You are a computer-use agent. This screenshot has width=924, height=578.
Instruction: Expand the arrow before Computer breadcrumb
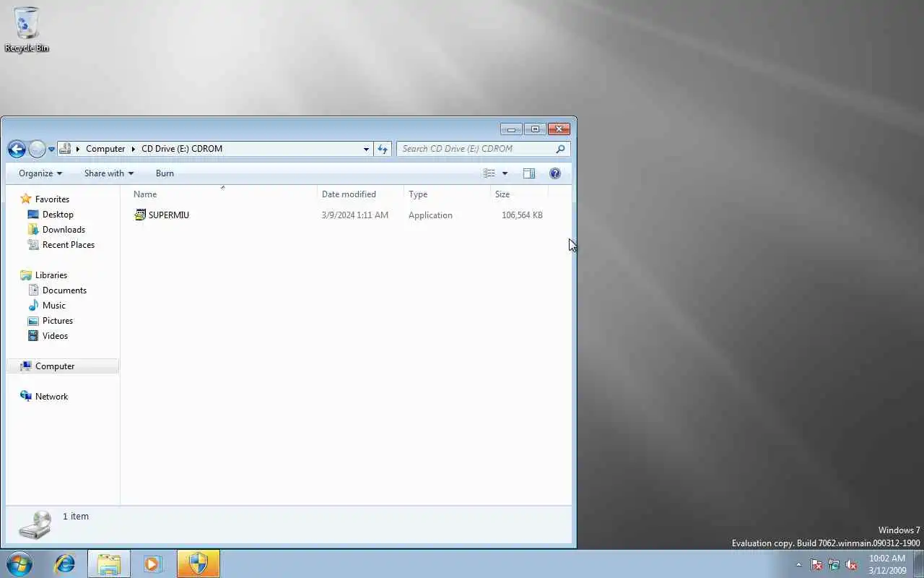click(78, 149)
